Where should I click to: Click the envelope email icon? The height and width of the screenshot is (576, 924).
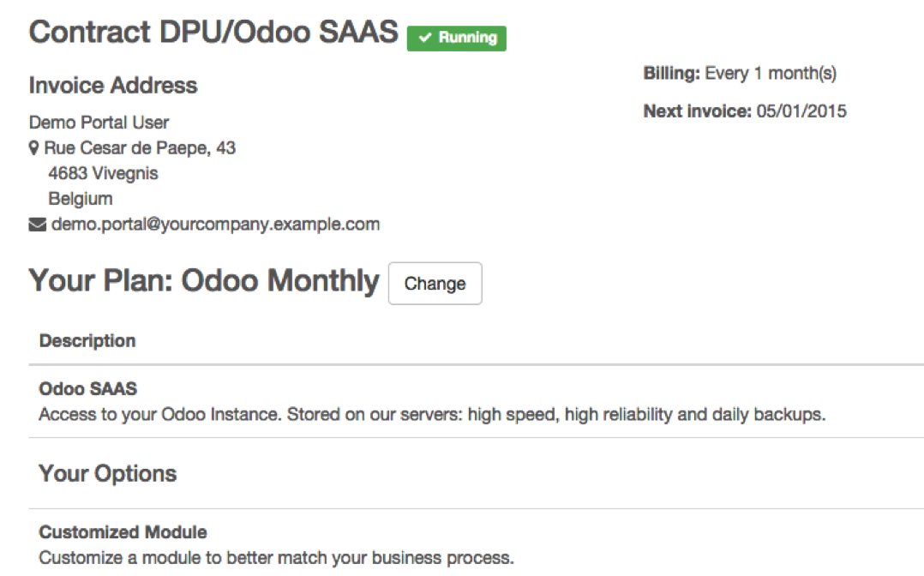coord(37,225)
